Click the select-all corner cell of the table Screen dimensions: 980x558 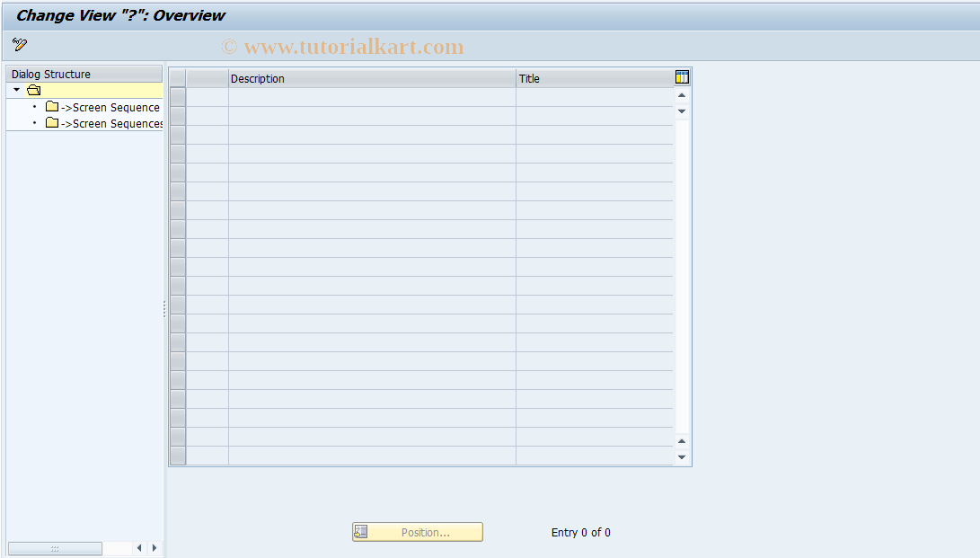[x=178, y=78]
